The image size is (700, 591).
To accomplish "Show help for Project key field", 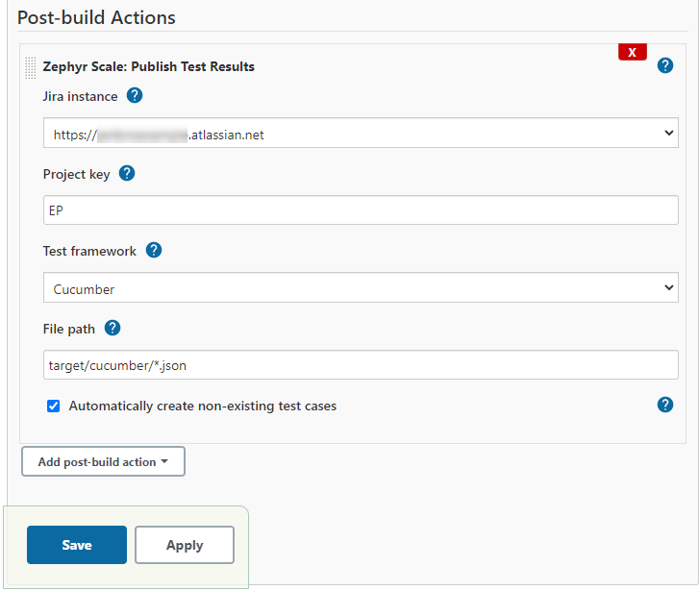I will coord(126,174).
